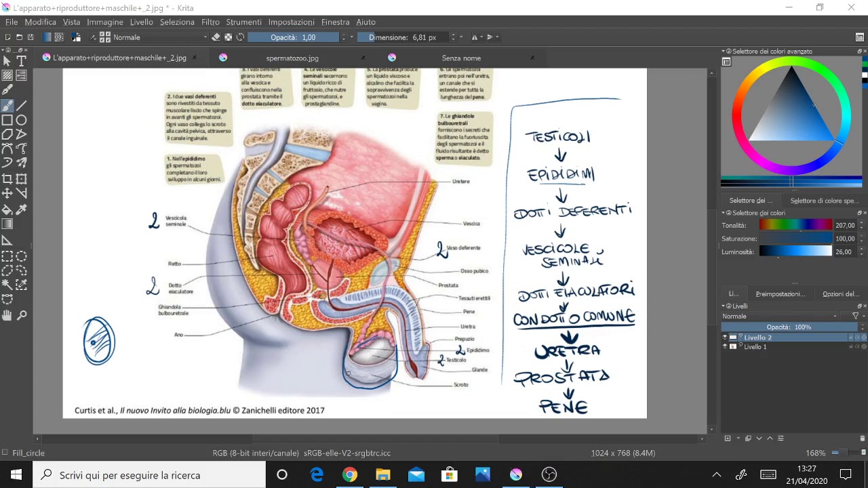Screen dimensions: 868x488
Task: Adjust the Tonalità hue slider
Action: tap(795, 225)
